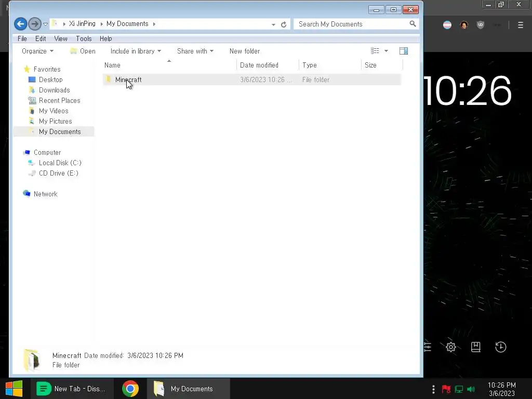Toggle the preview pane icon
The image size is (532, 399).
(404, 51)
